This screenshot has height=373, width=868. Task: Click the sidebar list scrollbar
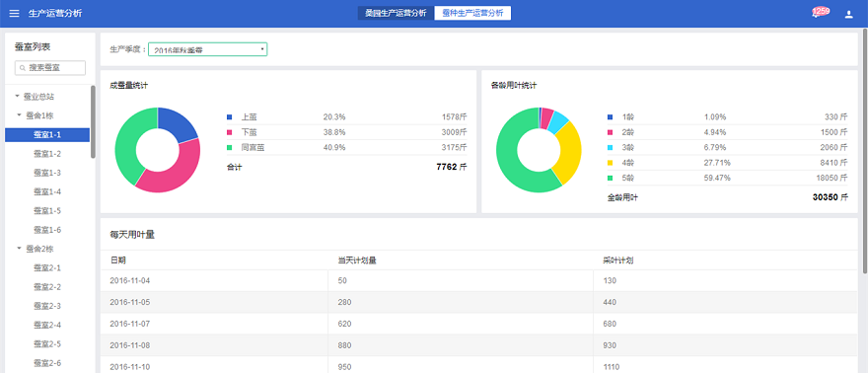[x=93, y=121]
